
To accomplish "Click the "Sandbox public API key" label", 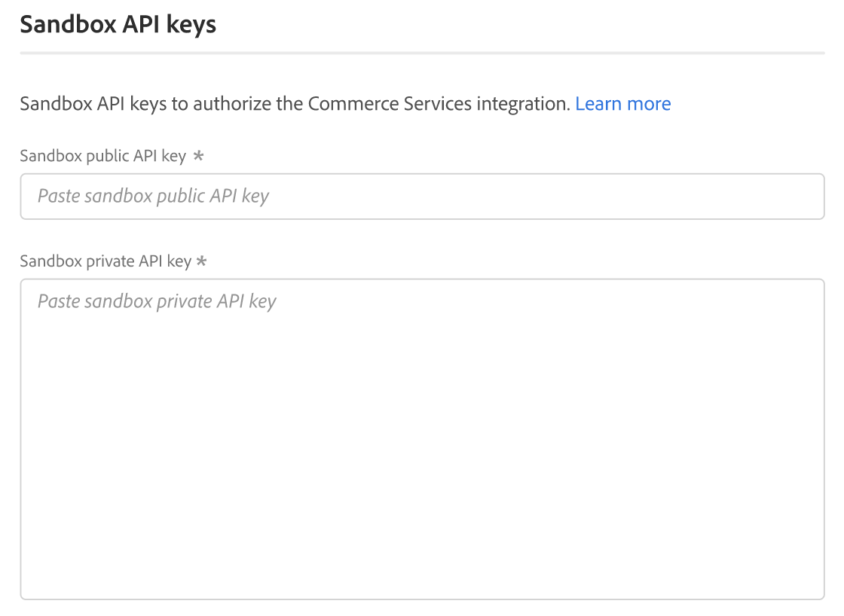I will point(102,156).
